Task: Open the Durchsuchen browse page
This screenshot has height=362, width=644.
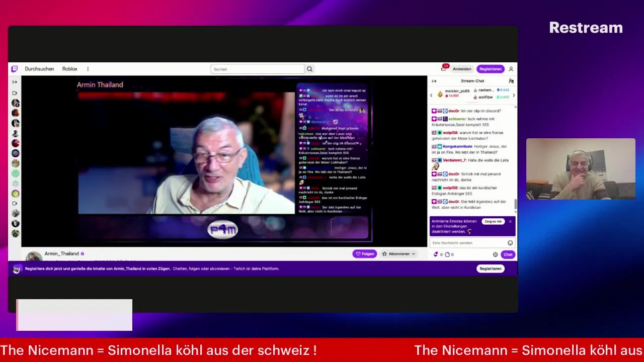Action: (39, 69)
